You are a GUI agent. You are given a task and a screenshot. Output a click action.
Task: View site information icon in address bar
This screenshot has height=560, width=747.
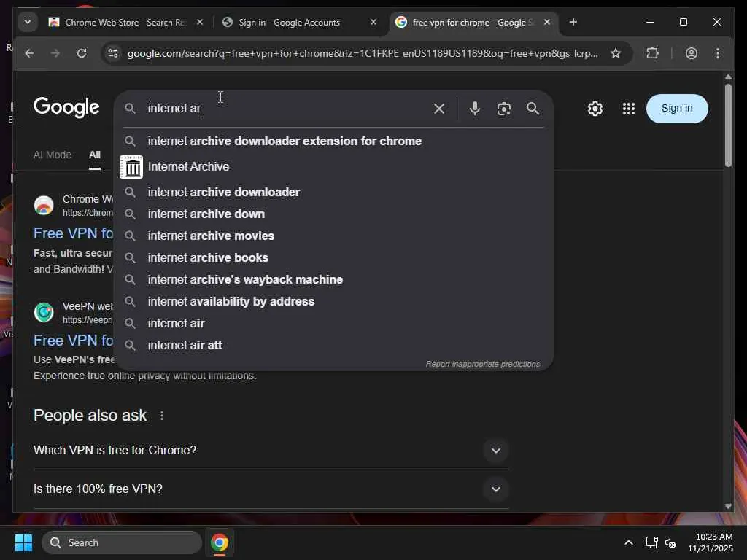[x=113, y=53]
